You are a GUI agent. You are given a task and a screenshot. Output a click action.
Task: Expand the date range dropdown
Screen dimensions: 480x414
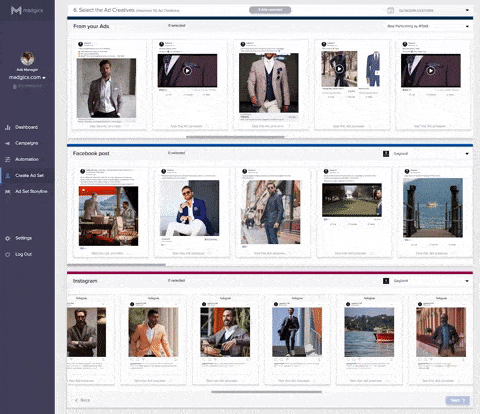(x=467, y=10)
